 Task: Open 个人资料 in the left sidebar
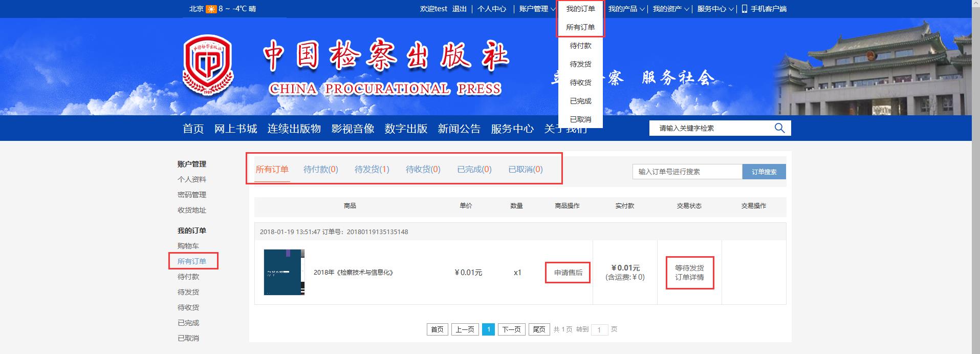[x=192, y=179]
